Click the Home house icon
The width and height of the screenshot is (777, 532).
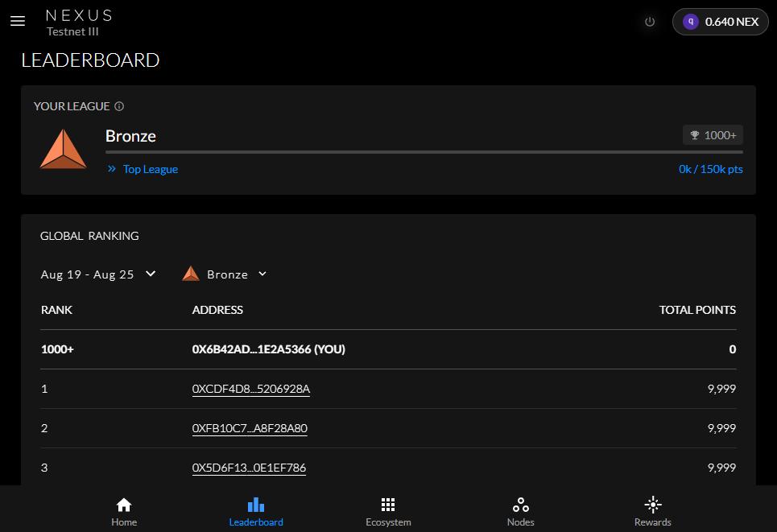pyautogui.click(x=124, y=505)
